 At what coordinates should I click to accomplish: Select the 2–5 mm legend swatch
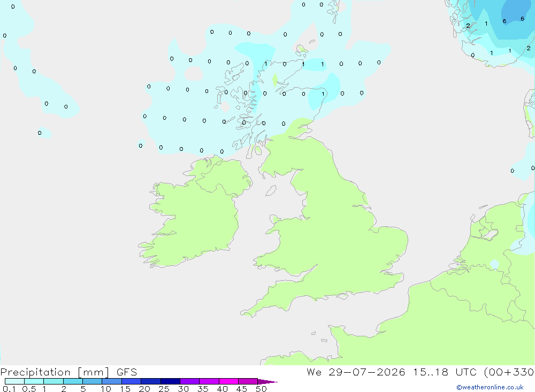(73, 381)
